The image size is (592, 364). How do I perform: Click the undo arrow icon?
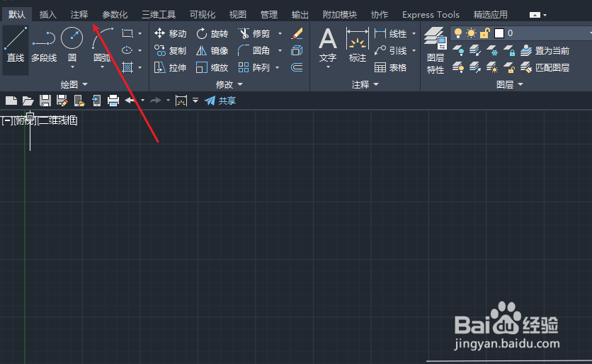130,101
